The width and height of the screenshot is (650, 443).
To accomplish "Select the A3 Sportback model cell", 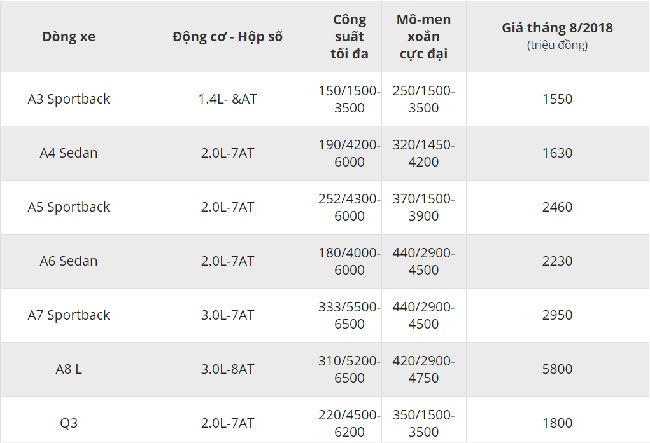I will coord(69,99).
